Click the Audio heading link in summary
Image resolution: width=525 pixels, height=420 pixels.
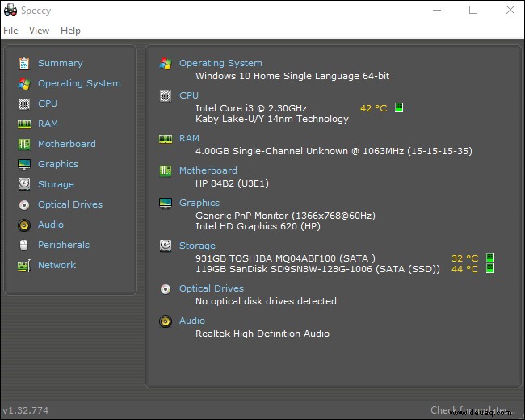192,321
